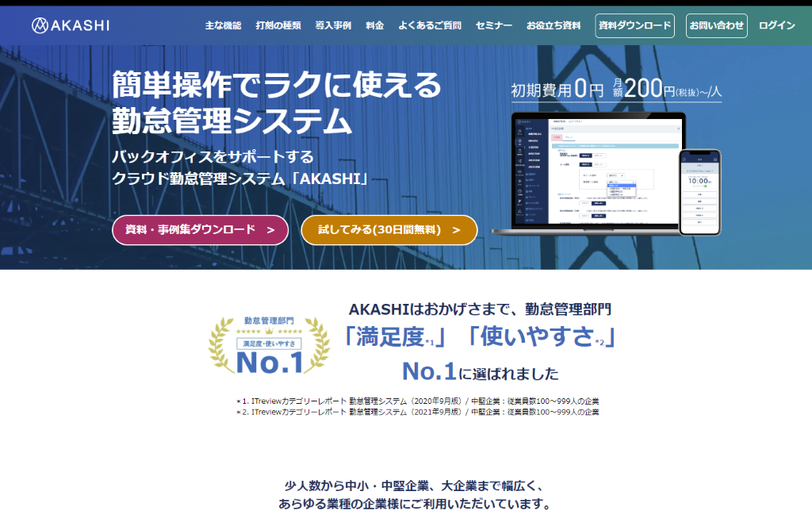Click the ログイン link
The height and width of the screenshot is (526, 812).
pos(776,25)
